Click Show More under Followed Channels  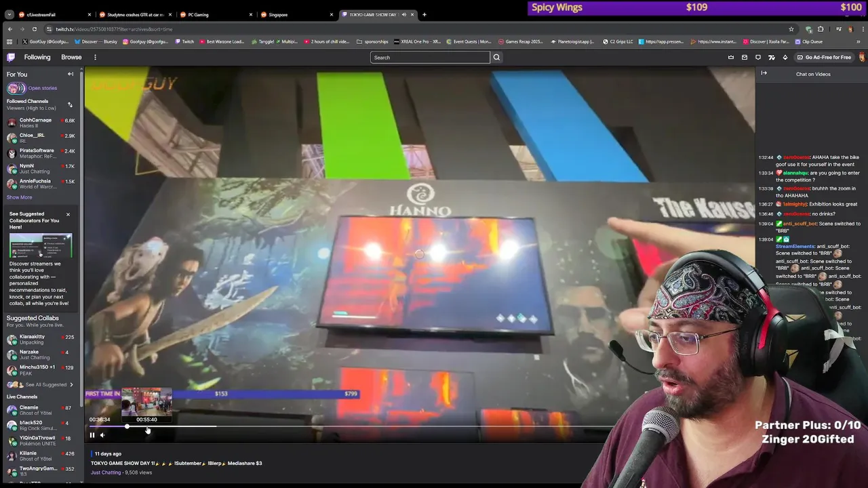[19, 197]
